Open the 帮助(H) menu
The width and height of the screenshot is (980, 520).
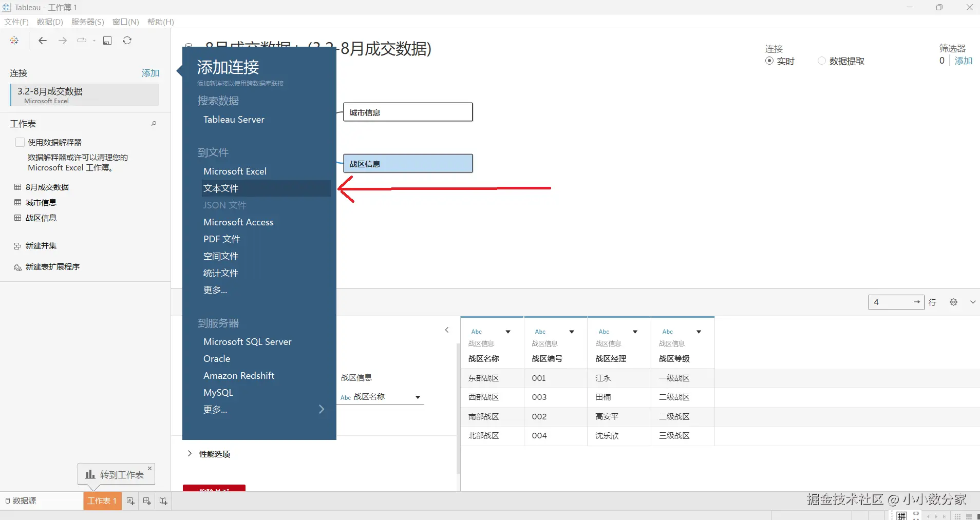click(x=161, y=22)
